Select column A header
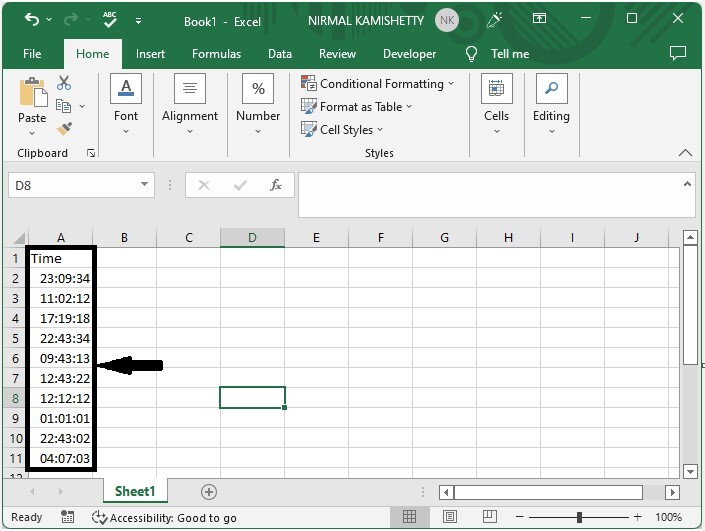This screenshot has width=705, height=531. [61, 238]
